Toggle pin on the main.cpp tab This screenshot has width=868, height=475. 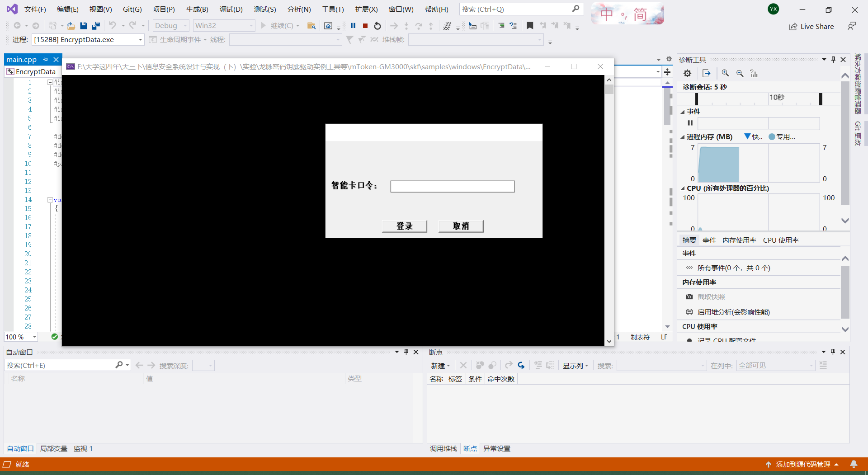click(x=45, y=60)
